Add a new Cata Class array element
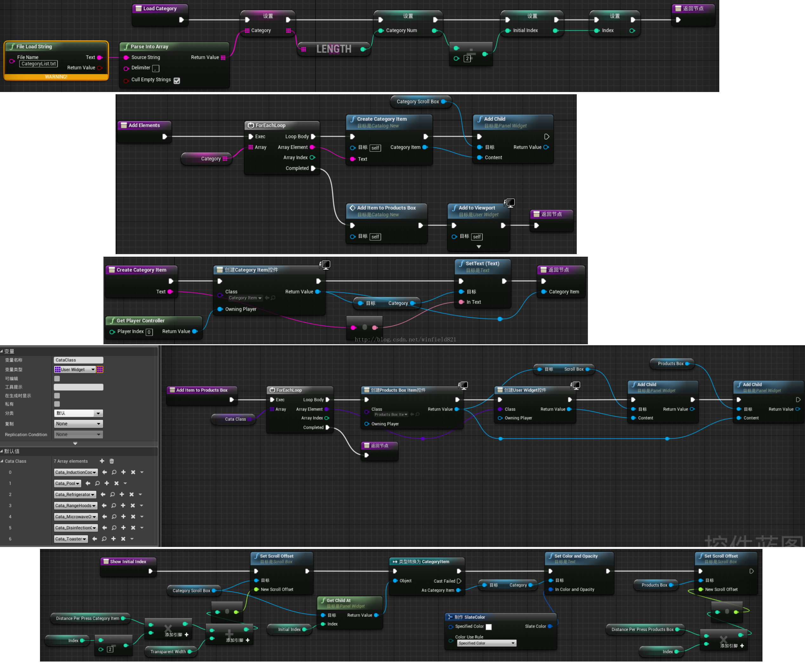This screenshot has height=672, width=805. [102, 461]
